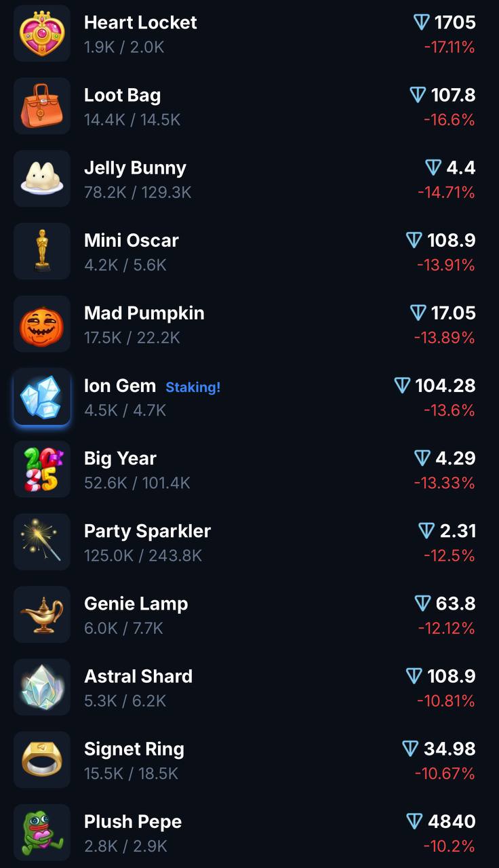Tap the Party Sparkler icon

[42, 542]
